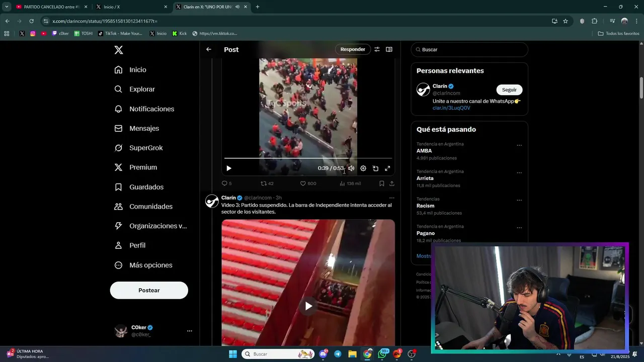644x362 pixels.
Task: Open Organizaciones verificadas in the sidebar
Action: tap(150, 226)
